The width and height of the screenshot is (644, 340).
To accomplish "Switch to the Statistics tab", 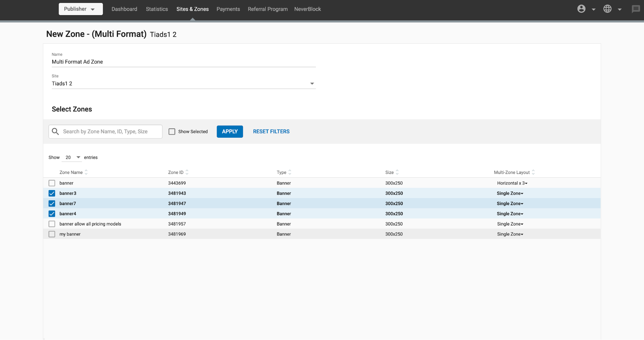I will 157,9.
